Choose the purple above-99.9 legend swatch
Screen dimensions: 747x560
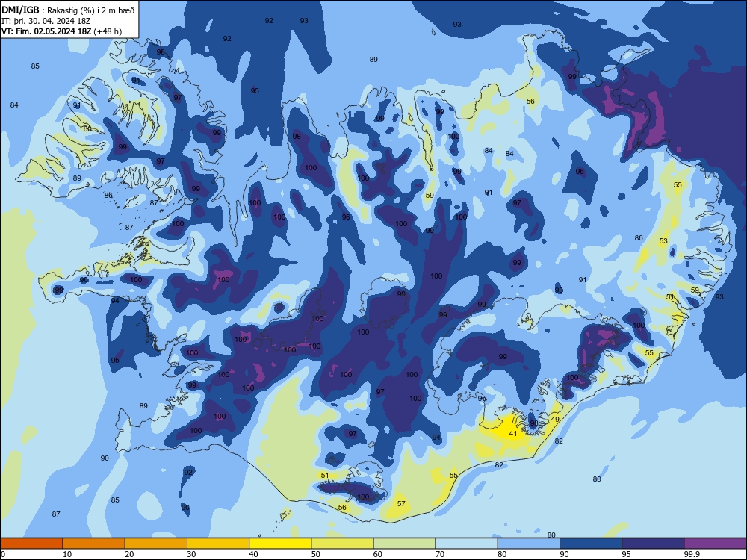coord(715,544)
